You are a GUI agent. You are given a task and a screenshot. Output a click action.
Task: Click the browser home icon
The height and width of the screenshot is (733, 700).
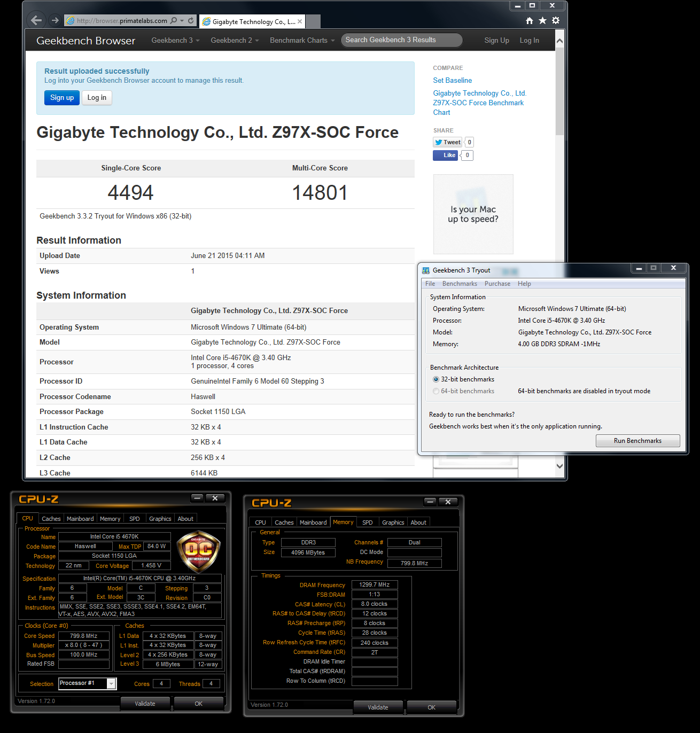coord(529,20)
